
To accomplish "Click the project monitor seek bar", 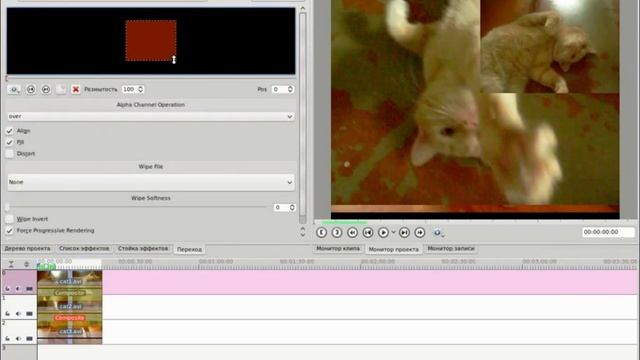I will [475, 222].
